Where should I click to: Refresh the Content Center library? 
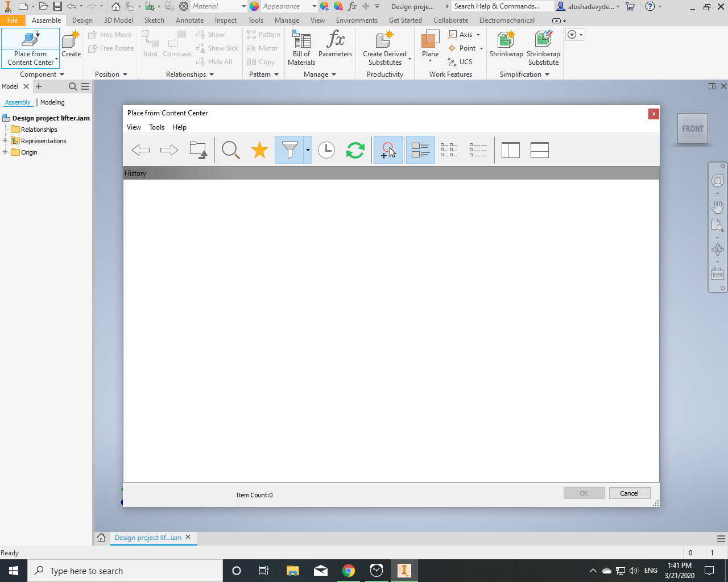(355, 149)
